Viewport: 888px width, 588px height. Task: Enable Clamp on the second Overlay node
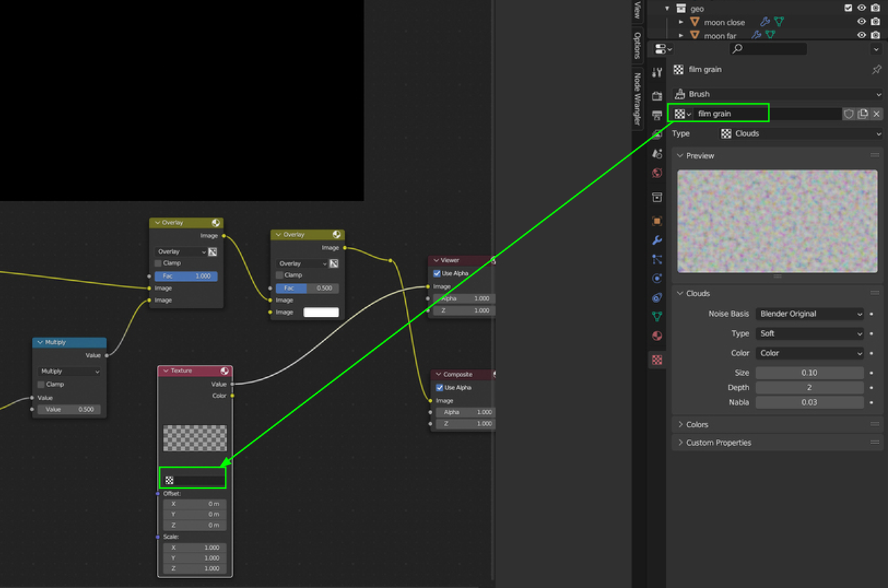(279, 275)
